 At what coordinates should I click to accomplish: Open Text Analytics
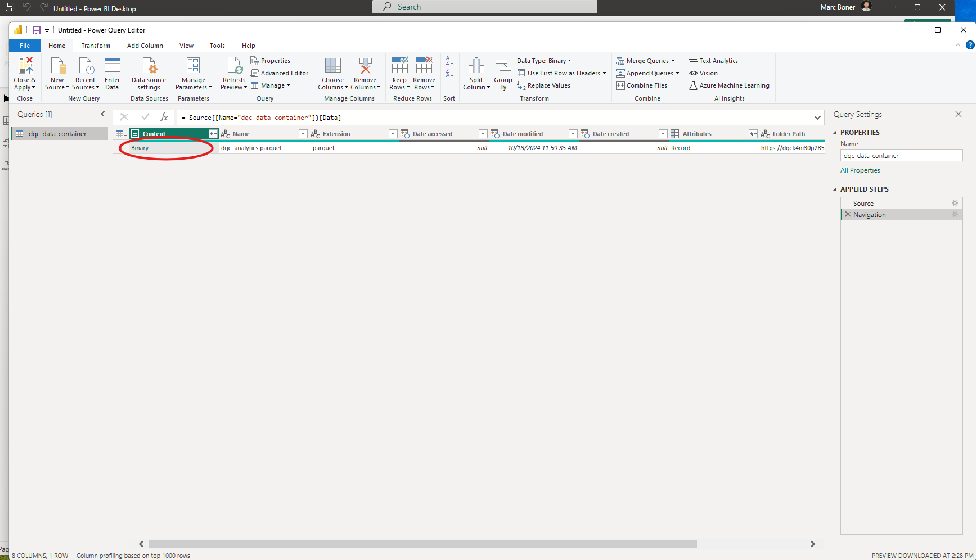coord(714,61)
